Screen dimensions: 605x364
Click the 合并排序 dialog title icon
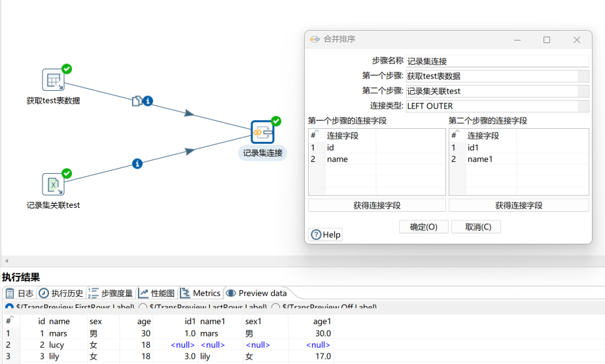(315, 39)
